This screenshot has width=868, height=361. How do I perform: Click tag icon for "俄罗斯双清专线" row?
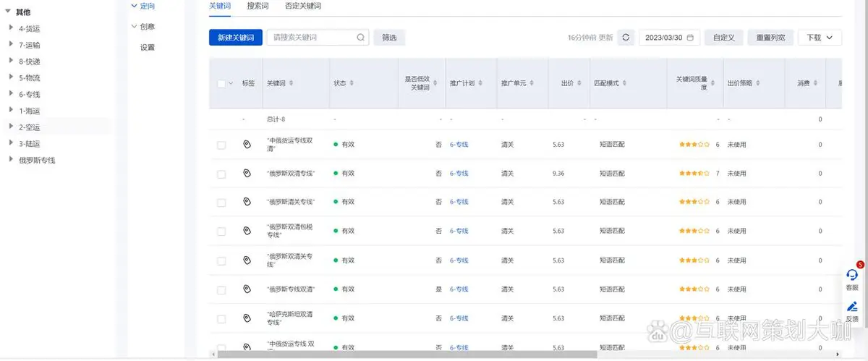tap(247, 173)
